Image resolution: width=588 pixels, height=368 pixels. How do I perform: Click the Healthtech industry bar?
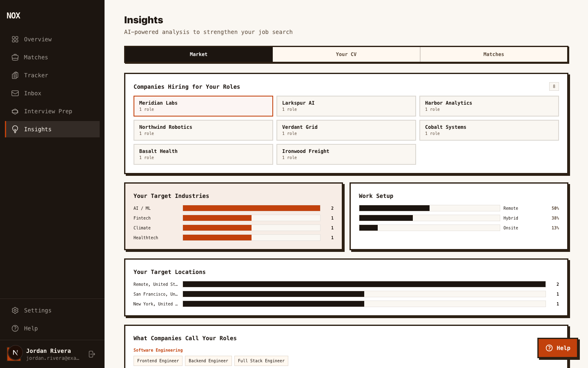coord(252,238)
